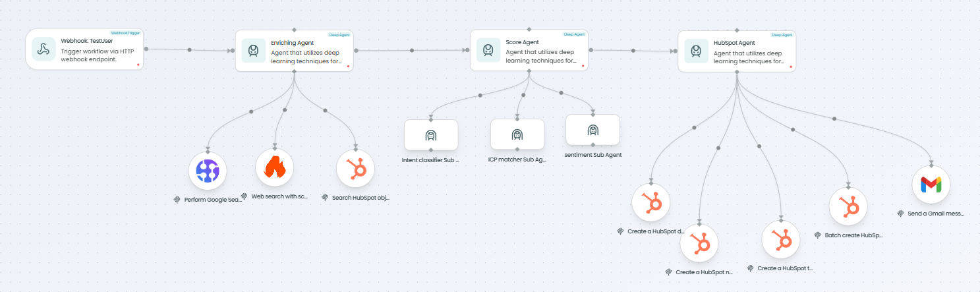The image size is (980, 292).
Task: Click the 'sentiment Sub Agent' label
Action: pyautogui.click(x=593, y=155)
